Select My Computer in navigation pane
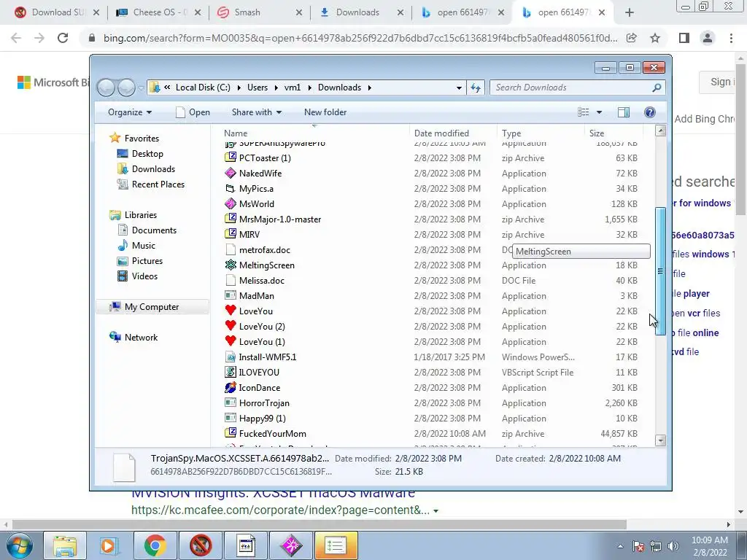 tap(152, 307)
